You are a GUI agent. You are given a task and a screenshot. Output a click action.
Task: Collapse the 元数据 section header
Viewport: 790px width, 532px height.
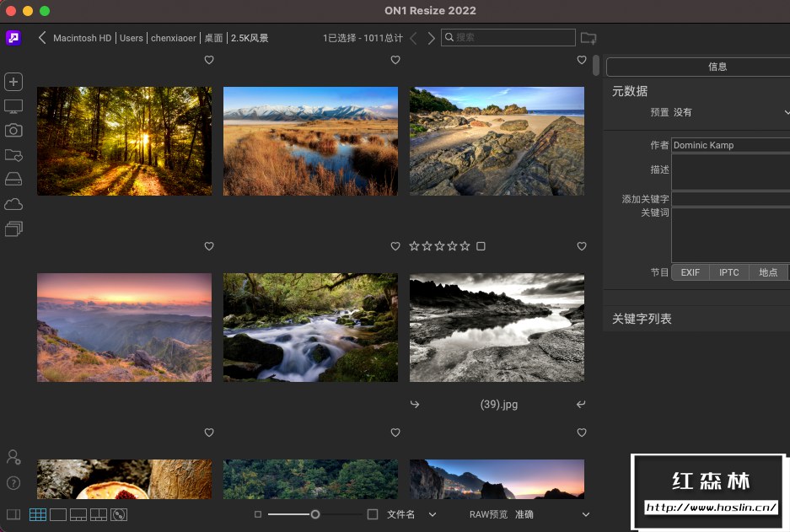tap(630, 91)
